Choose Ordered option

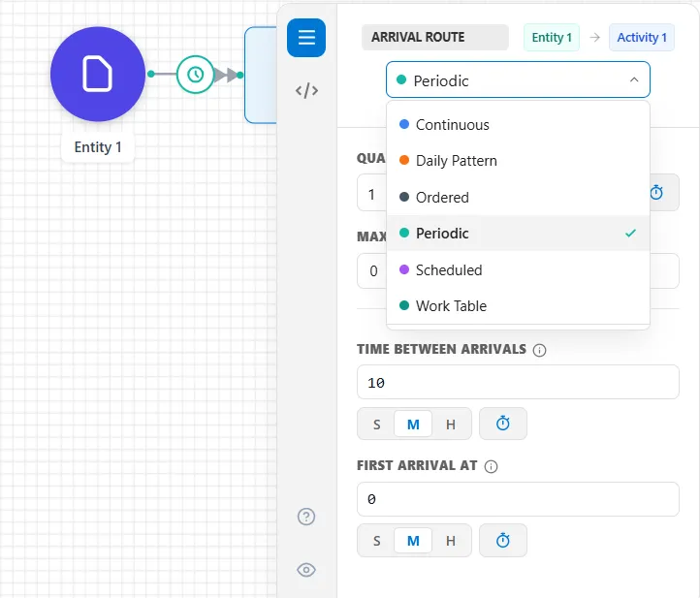pyautogui.click(x=518, y=198)
